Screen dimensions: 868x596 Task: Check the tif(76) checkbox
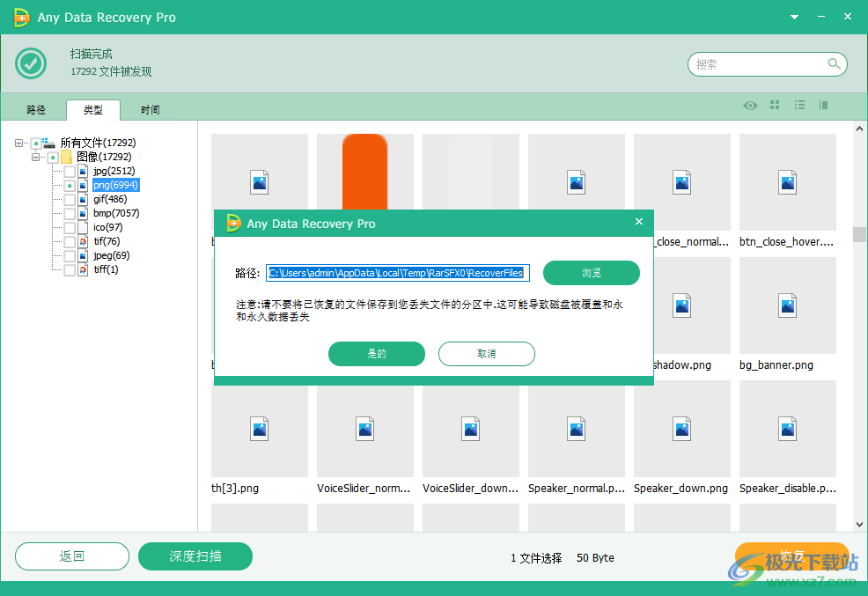coord(70,242)
